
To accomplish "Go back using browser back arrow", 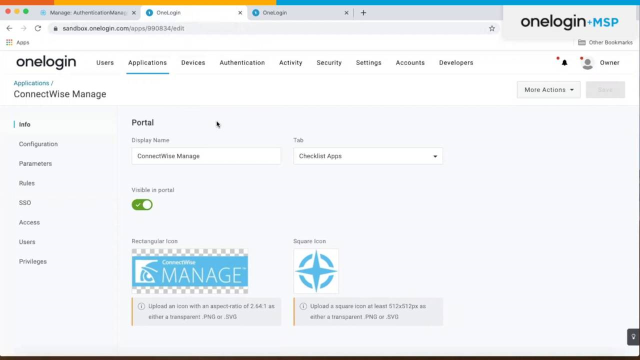I will [x=9, y=28].
